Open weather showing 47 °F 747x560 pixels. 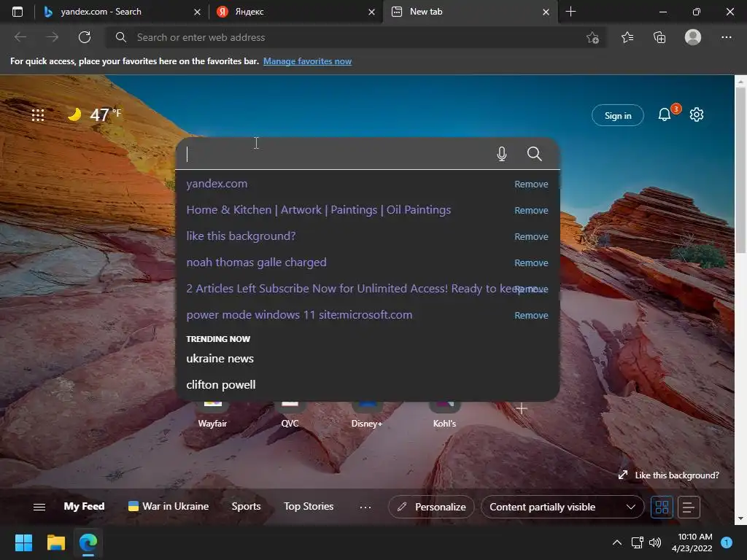[x=94, y=114]
